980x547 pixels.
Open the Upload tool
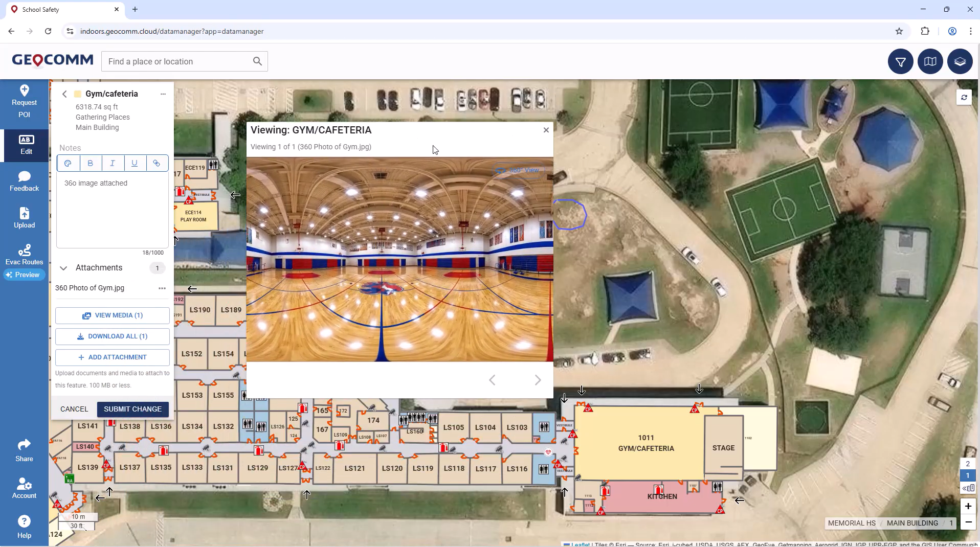24,218
